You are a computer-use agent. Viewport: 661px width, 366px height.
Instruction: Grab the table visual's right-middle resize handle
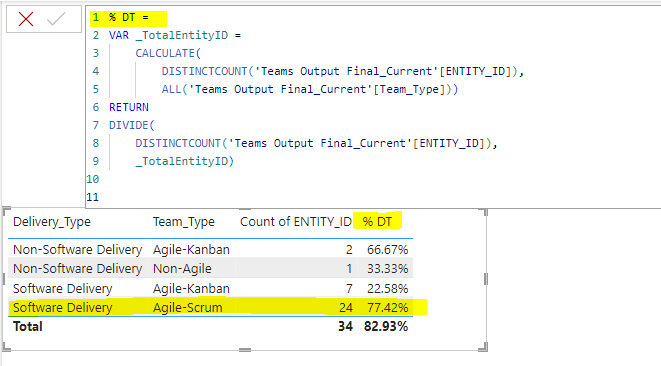click(486, 279)
